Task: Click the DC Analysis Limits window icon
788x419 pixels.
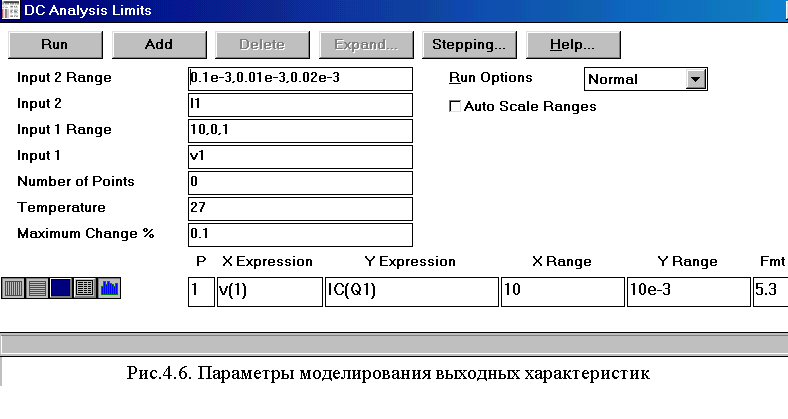Action: coord(11,10)
